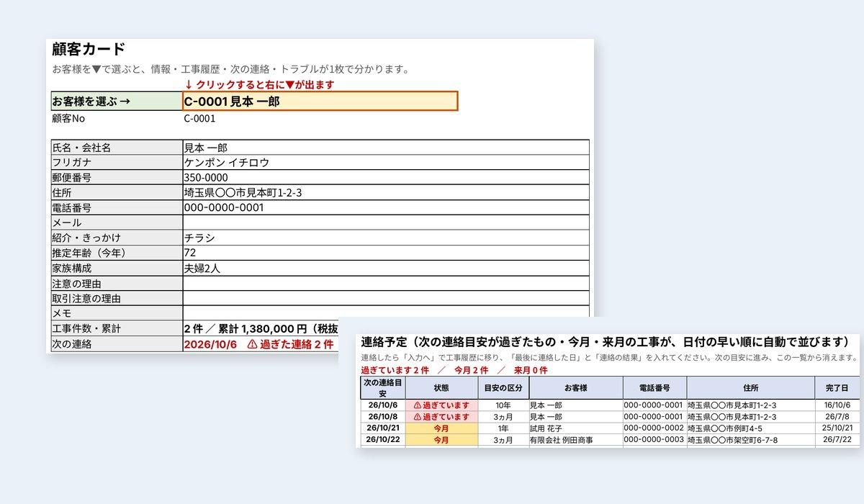Click the empty メール value cell
864x504 pixels.
click(386, 223)
